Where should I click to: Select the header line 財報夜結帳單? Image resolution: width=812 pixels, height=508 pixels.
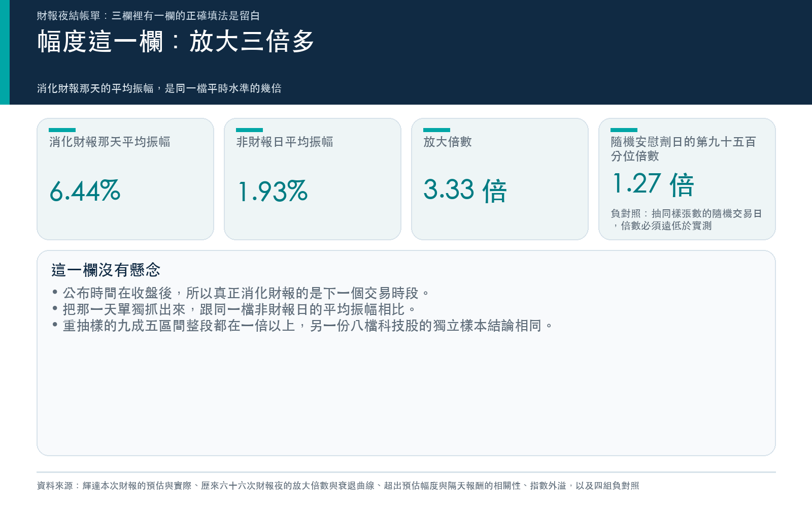(148, 16)
